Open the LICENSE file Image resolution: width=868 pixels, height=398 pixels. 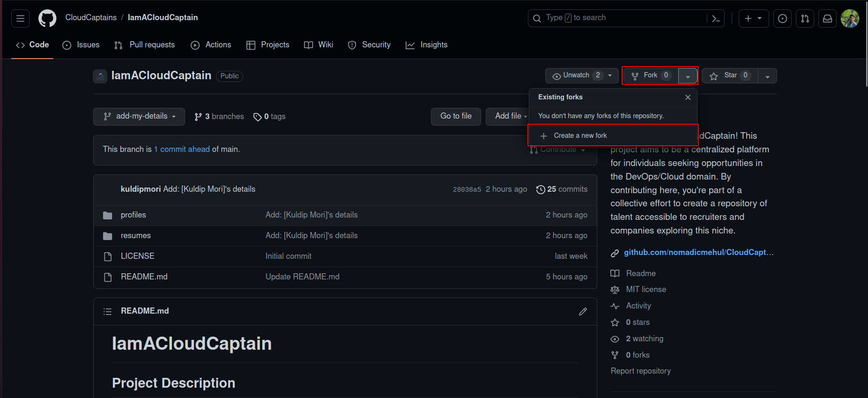138,256
